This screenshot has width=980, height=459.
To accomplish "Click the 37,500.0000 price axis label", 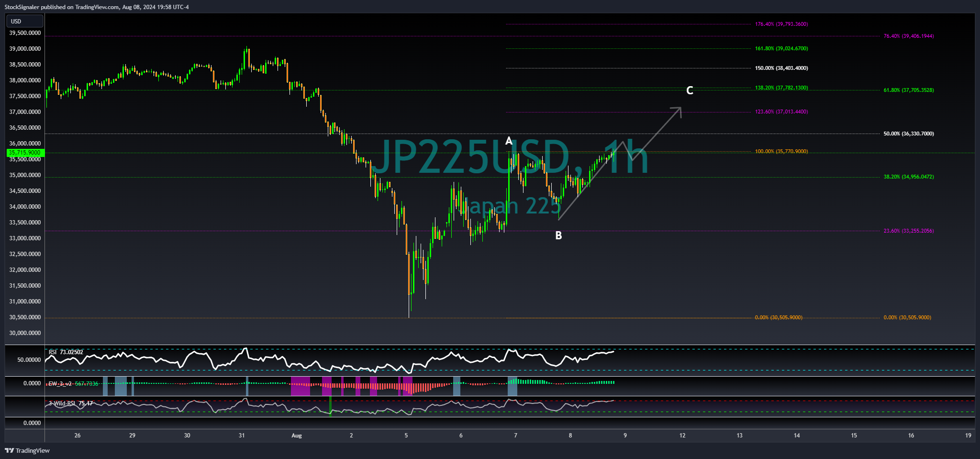I will (25, 96).
